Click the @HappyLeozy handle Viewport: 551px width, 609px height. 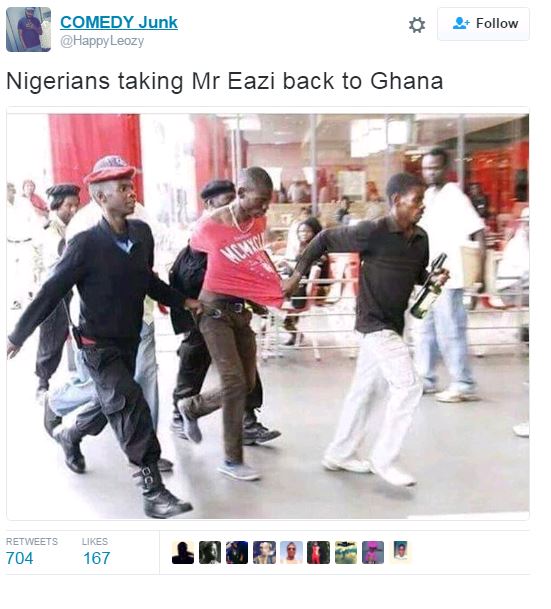click(102, 41)
